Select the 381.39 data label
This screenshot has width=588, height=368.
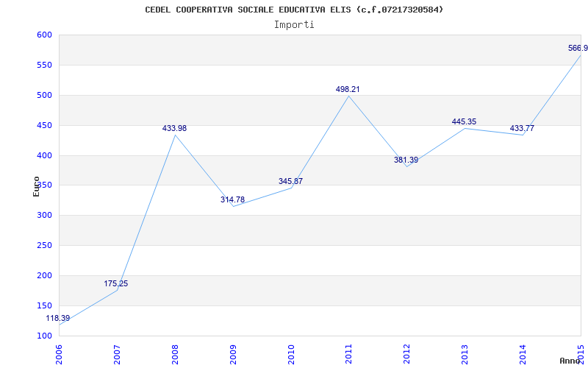pyautogui.click(x=406, y=160)
